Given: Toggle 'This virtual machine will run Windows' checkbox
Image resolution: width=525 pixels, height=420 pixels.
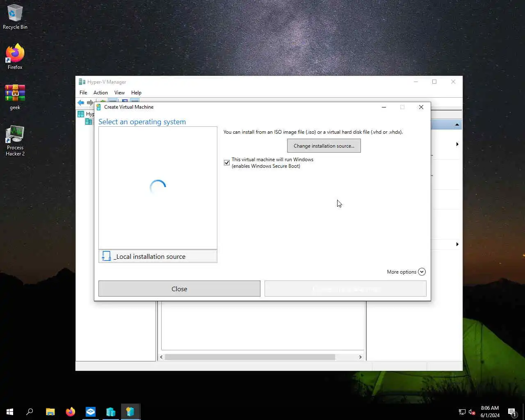Looking at the screenshot, I should pos(227,163).
